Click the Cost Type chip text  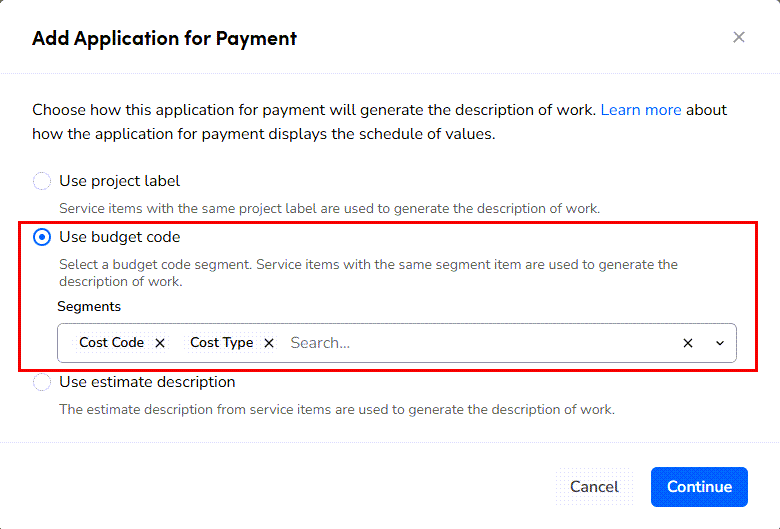click(x=221, y=343)
